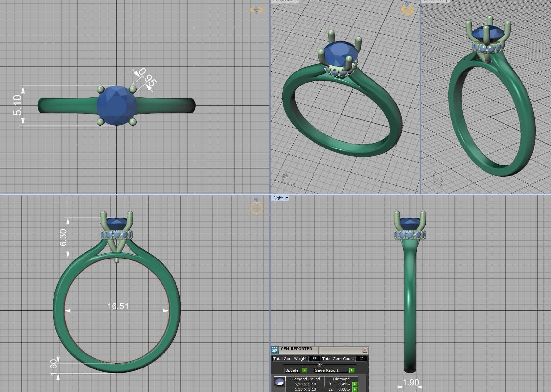Click the Total Gem Count label
551x392 pixels.
(338, 359)
